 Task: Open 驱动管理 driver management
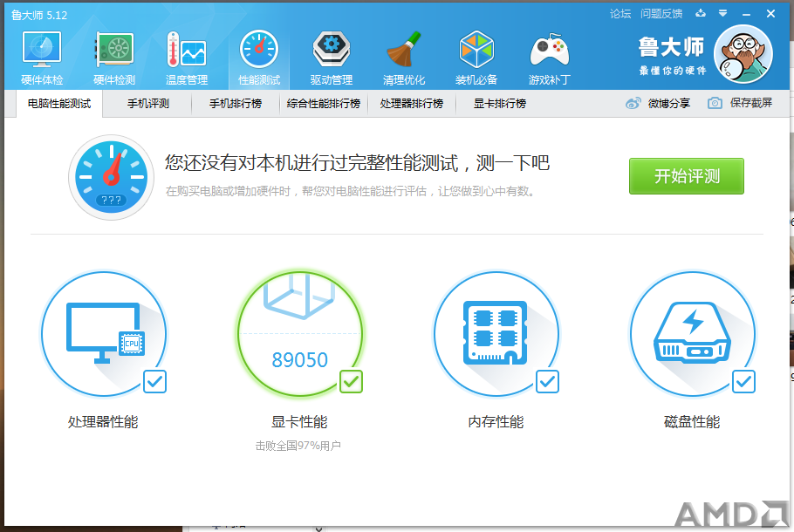click(332, 58)
